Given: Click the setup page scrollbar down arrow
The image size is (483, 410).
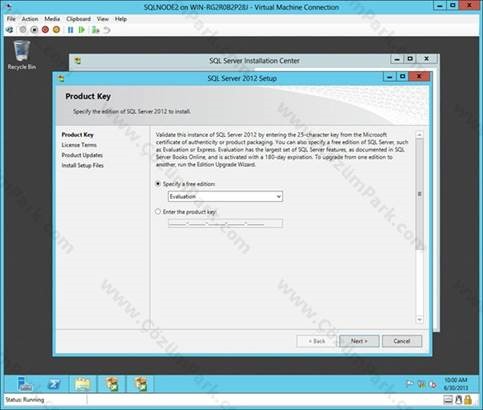Looking at the screenshot, I should [420, 320].
